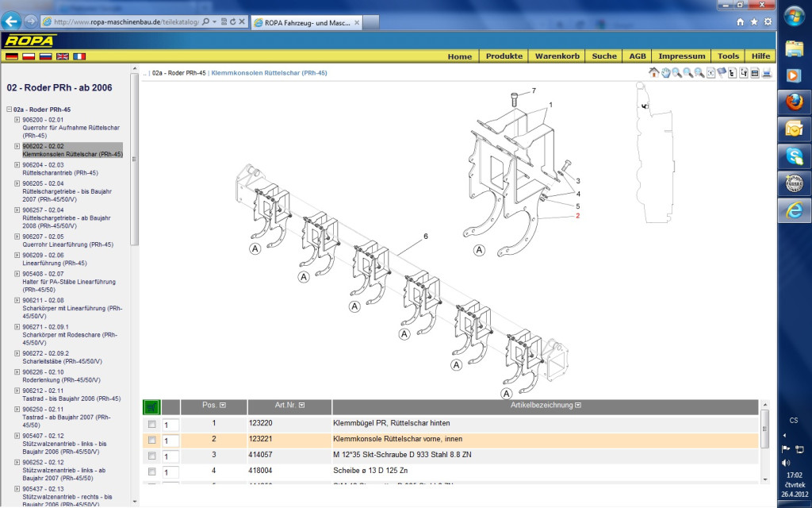Open the Tools menu
The image size is (812, 508).
pyautogui.click(x=728, y=56)
